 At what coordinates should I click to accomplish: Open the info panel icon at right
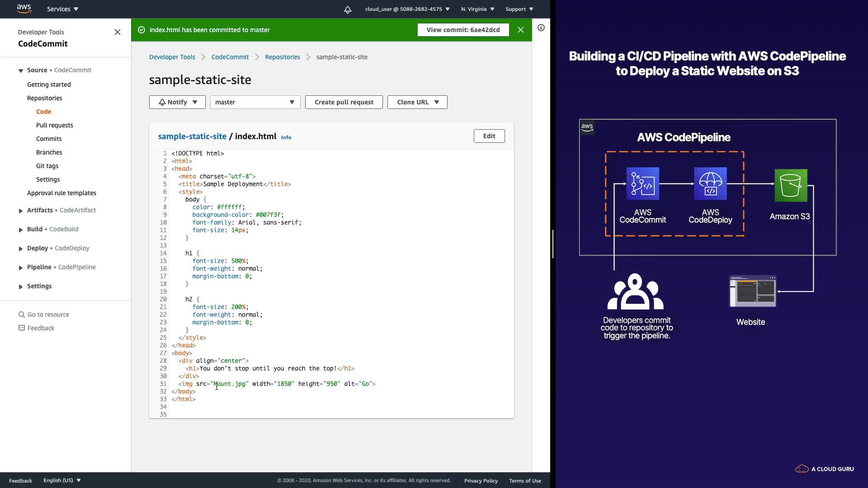point(541,28)
